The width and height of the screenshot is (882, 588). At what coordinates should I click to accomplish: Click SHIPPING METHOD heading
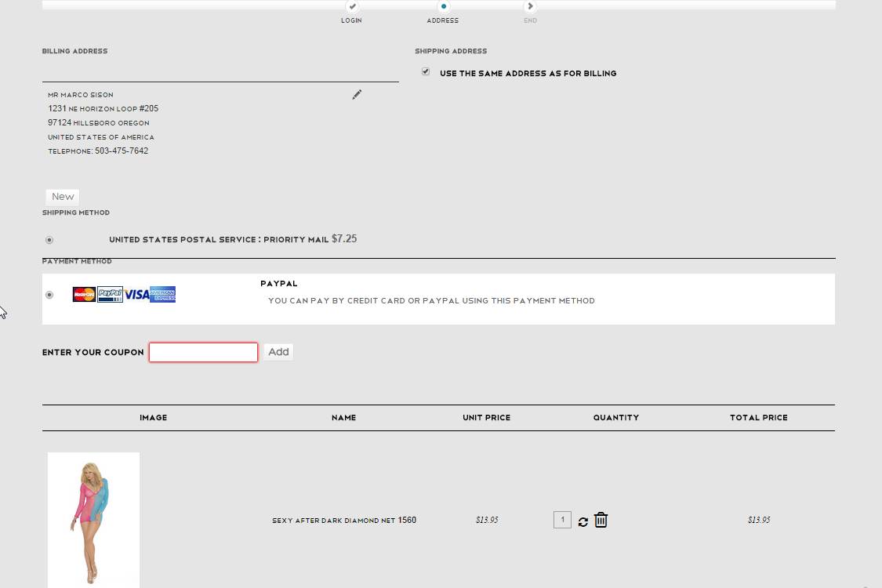(76, 212)
